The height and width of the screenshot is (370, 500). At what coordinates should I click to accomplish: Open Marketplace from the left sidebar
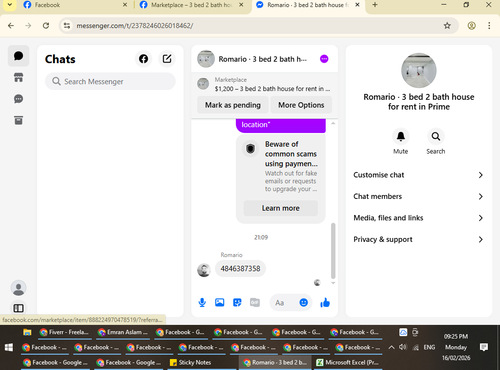click(x=18, y=77)
